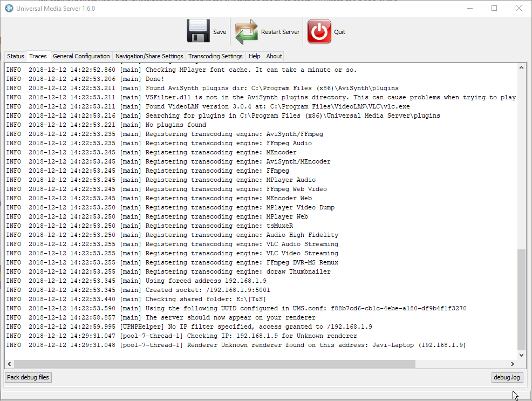The image size is (532, 401).
Task: Click 'Using forced address 192.168.1.9' line
Action: click(137, 281)
